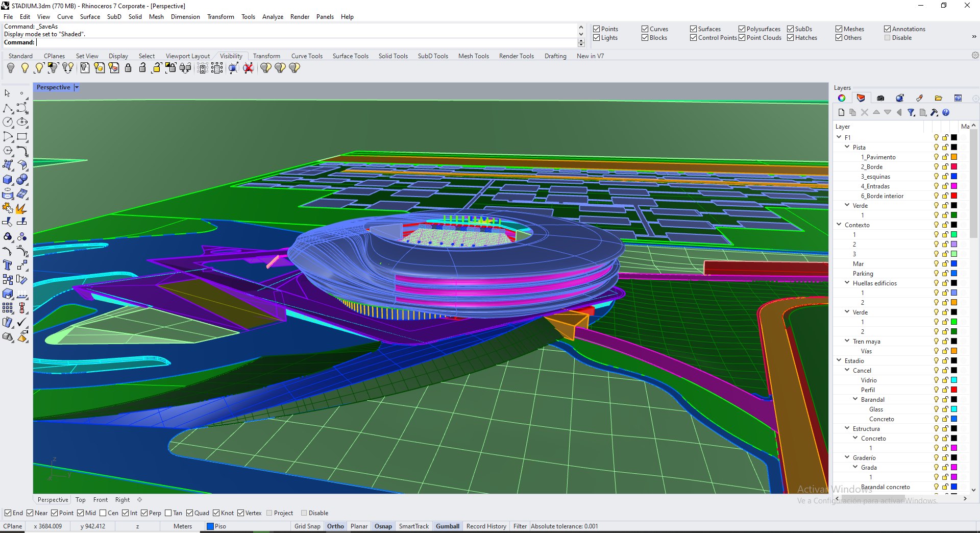Click the layer Filter funnel icon
This screenshot has height=533, width=980.
click(911, 112)
